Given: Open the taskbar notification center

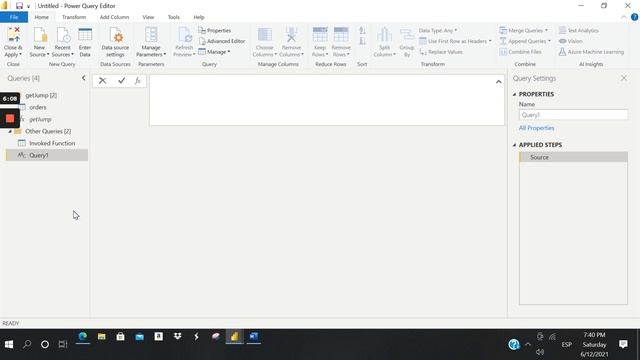Looking at the screenshot, I should pos(623,344).
